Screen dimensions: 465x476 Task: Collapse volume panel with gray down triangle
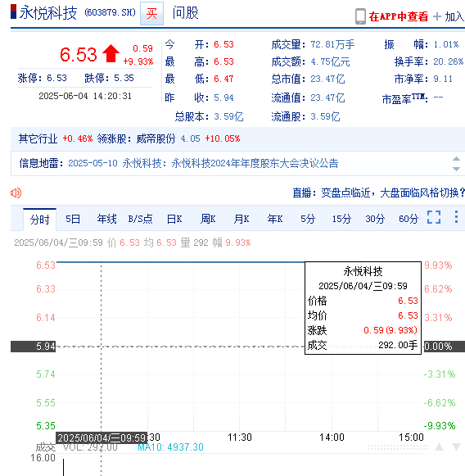(x=457, y=447)
